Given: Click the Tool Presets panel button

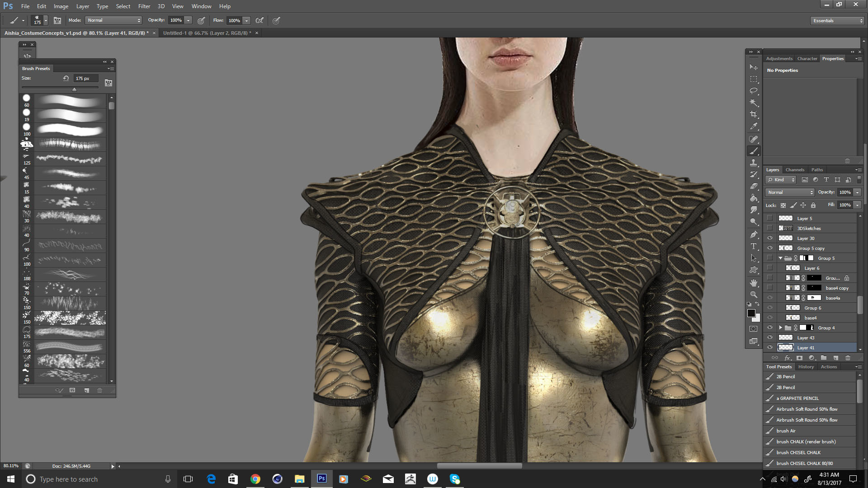Looking at the screenshot, I should 778,366.
